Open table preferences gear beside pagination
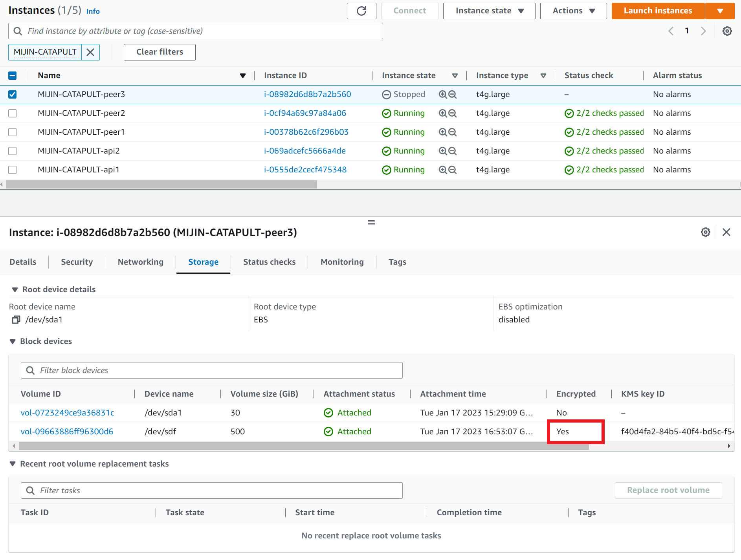Screen dimensions: 741x560 click(727, 31)
